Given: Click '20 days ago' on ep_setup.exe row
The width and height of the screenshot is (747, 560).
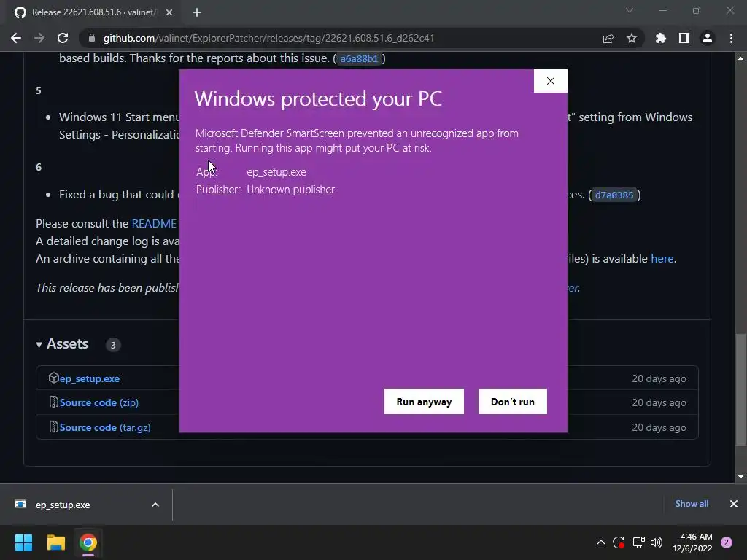Looking at the screenshot, I should click(659, 378).
